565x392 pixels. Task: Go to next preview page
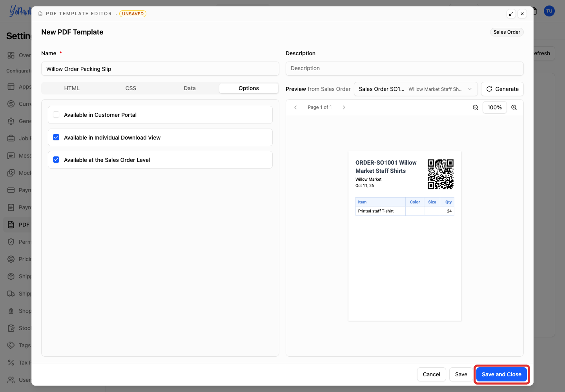(x=344, y=107)
